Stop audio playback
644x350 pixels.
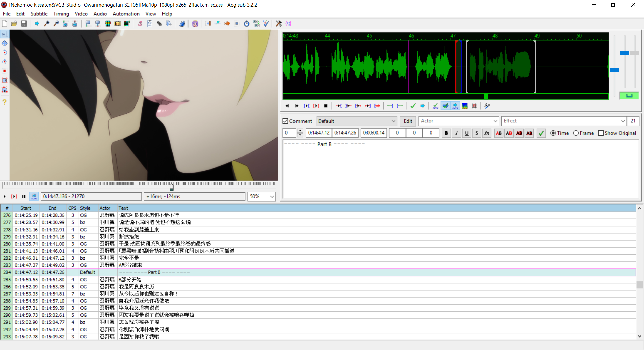326,106
